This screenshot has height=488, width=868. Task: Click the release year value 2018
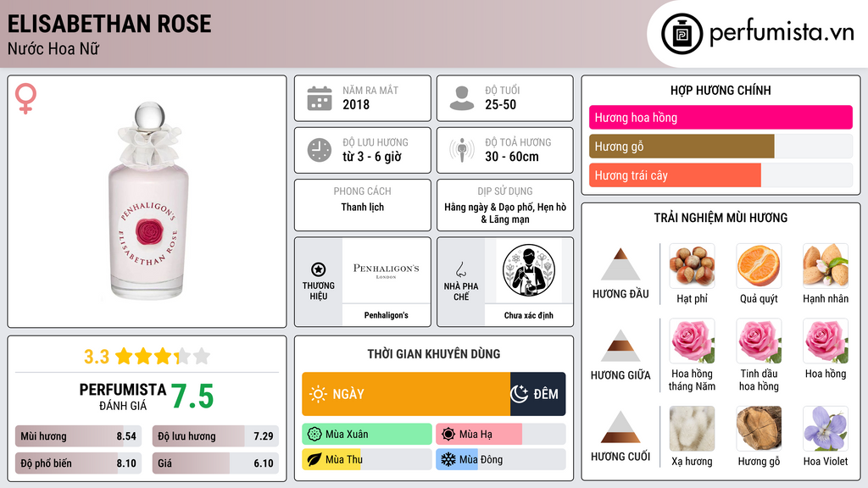click(356, 104)
